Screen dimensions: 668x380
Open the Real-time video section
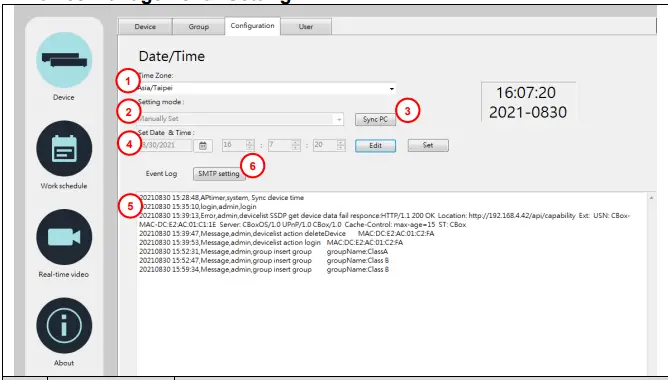[64, 237]
